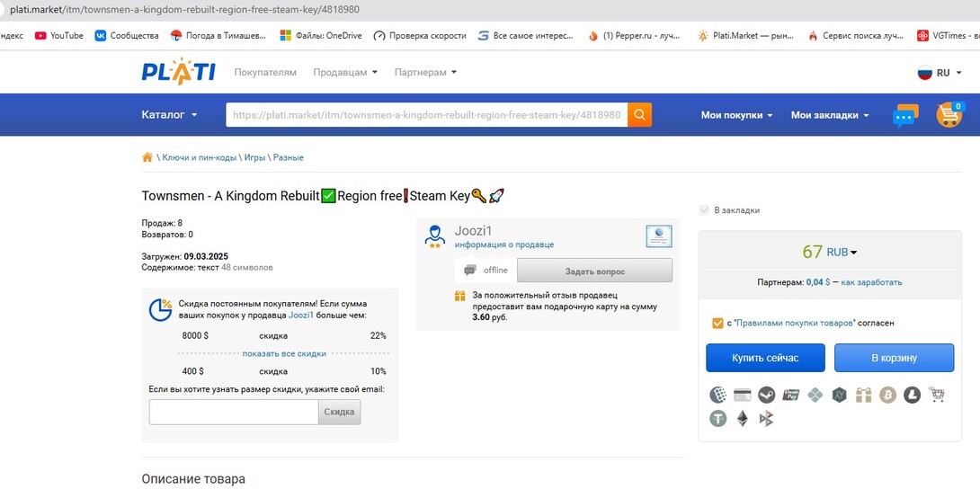Open Мои покупки dropdown

click(737, 115)
